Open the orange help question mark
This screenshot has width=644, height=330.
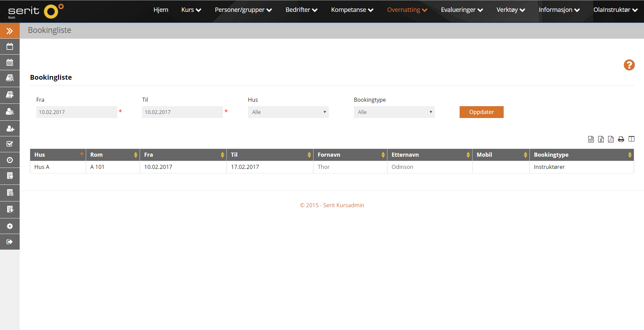point(629,65)
